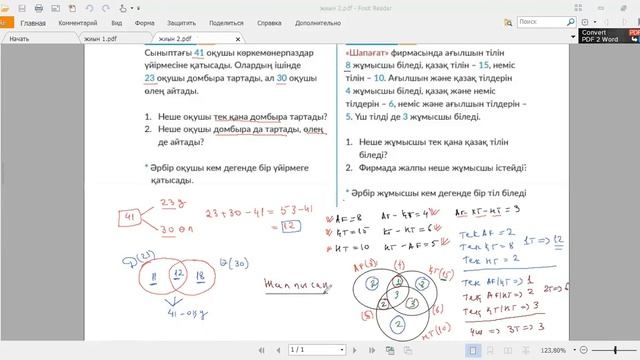Click the next view icon in status bar

[x=408, y=350]
